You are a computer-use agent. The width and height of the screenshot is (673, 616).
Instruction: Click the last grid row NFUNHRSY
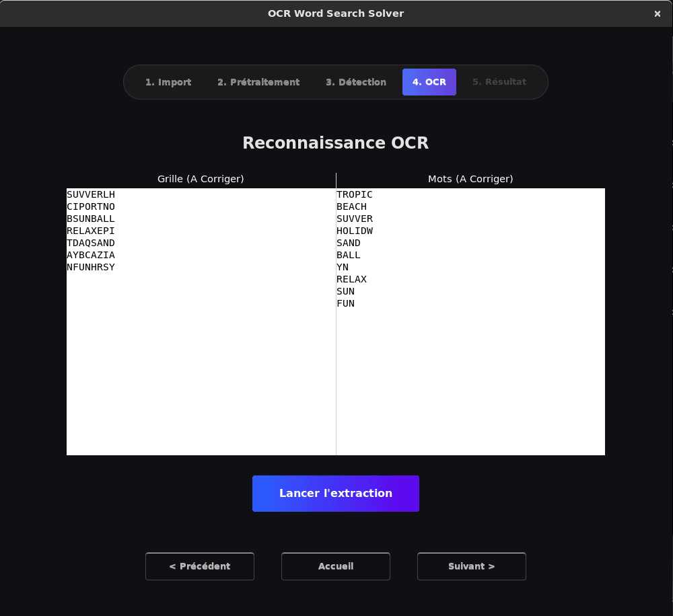pyautogui.click(x=91, y=268)
